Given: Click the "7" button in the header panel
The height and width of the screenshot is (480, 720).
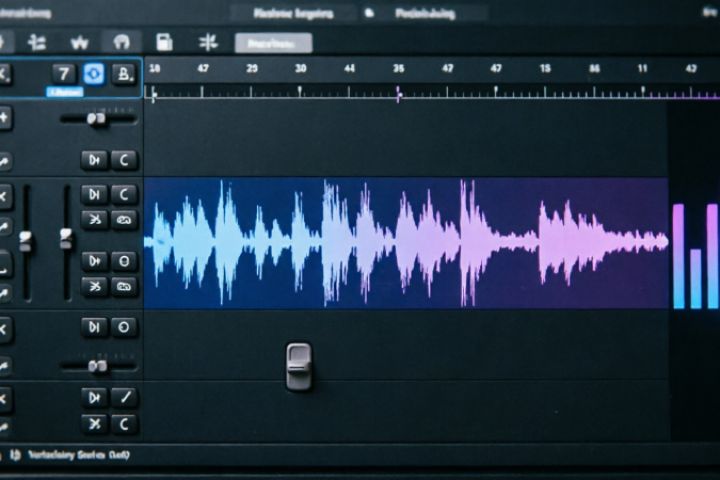Looking at the screenshot, I should pos(64,73).
